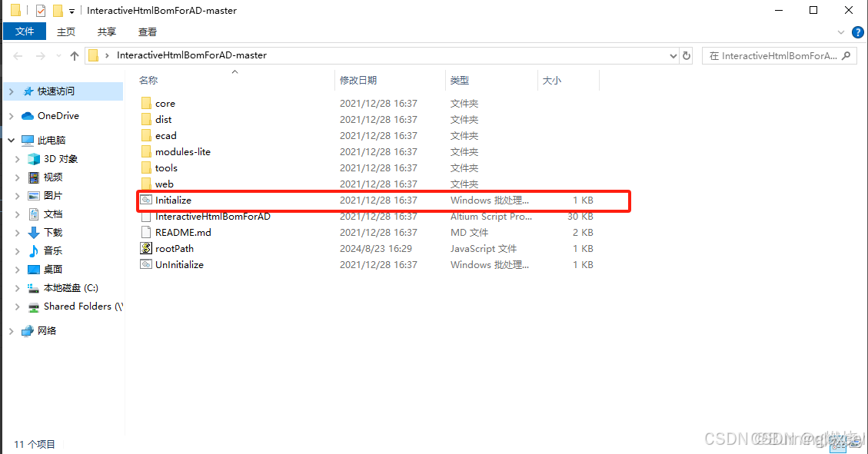Image resolution: width=868 pixels, height=454 pixels.
Task: Sort by the 大小 column header
Action: point(552,80)
